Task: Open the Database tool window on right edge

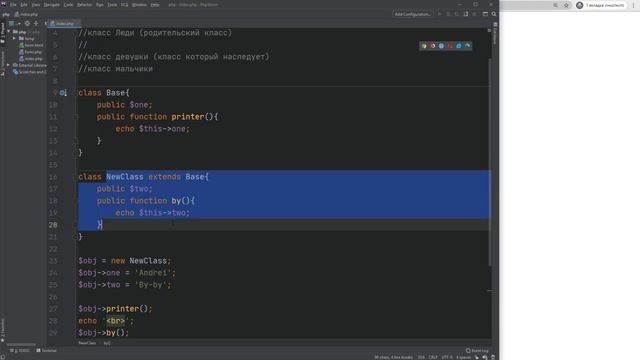Action: click(495, 34)
